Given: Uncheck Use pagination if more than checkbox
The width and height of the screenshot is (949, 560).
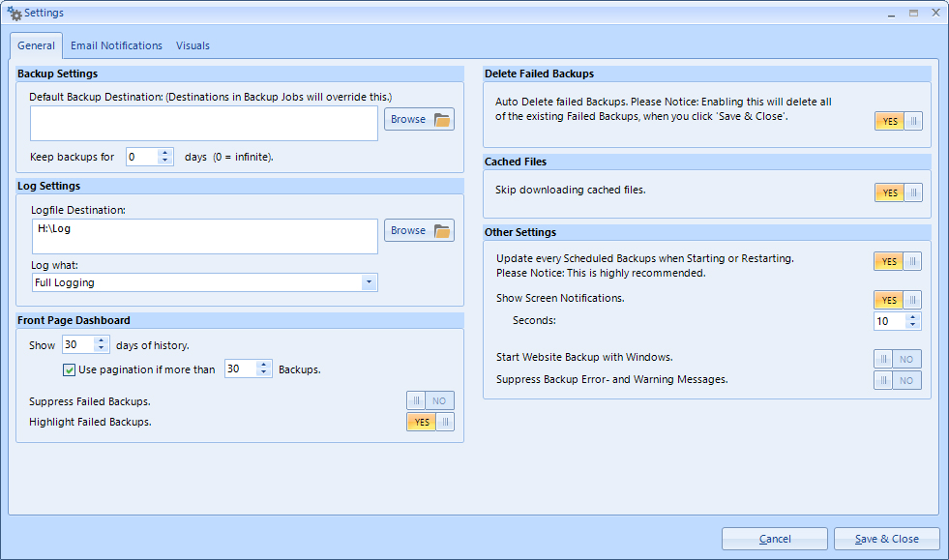Looking at the screenshot, I should point(70,369).
